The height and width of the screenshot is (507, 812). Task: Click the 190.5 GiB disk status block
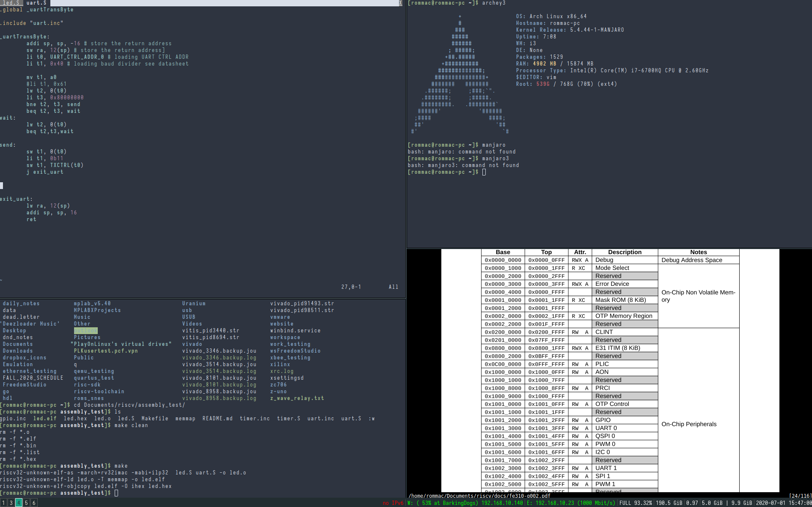[669, 503]
